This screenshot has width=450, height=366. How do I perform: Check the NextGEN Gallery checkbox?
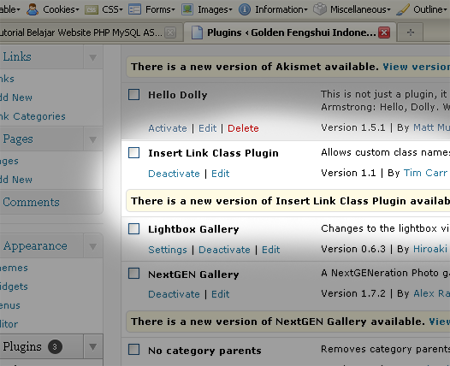[134, 274]
